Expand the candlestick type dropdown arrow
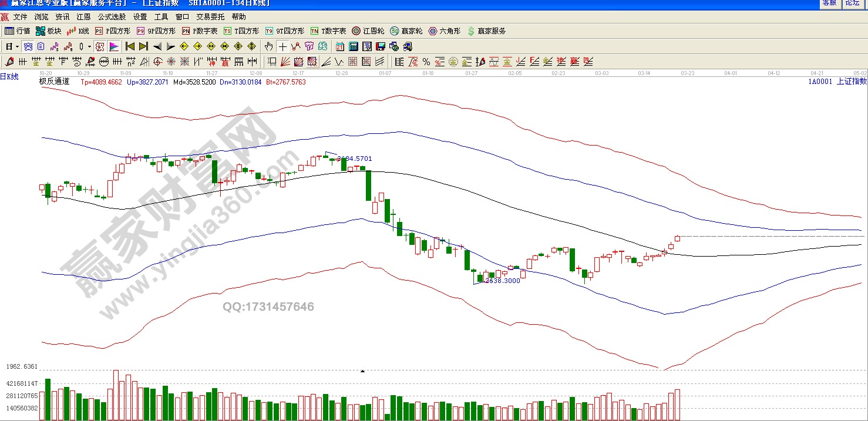Screen dimensions: 868x421 (89, 46)
